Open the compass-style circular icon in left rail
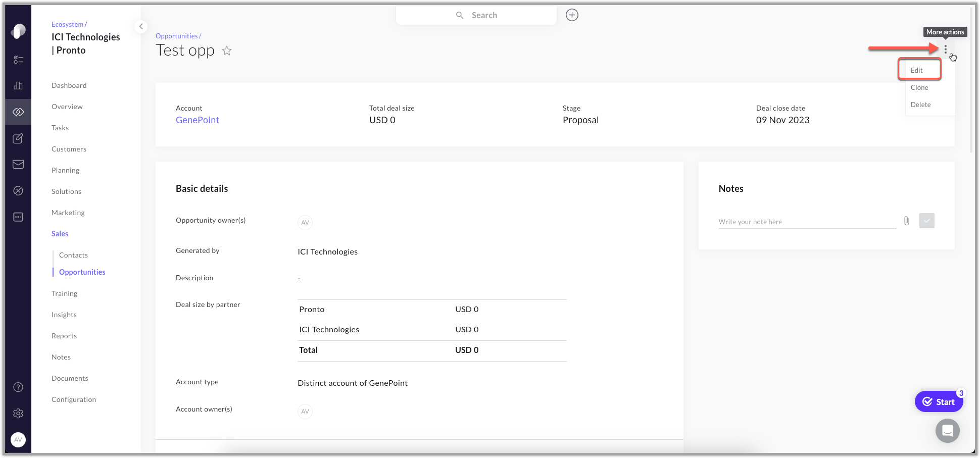The image size is (980, 458). coord(18,191)
